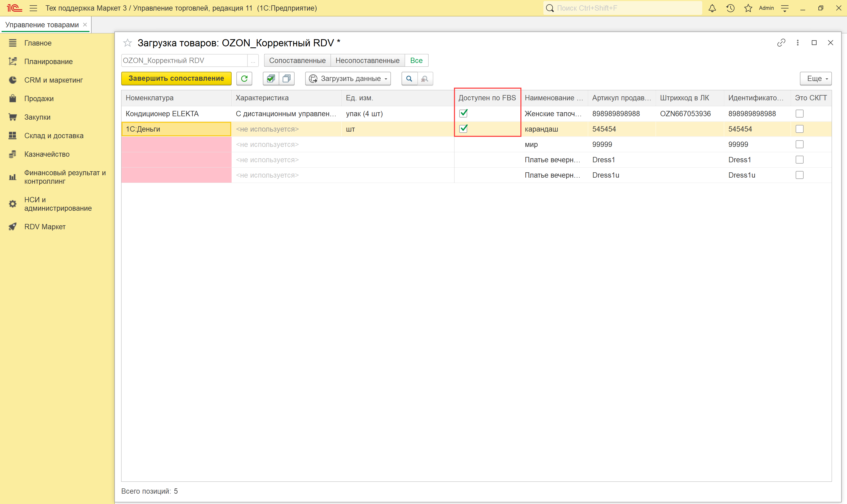847x504 pixels.
Task: Click the magnifier find icon in toolbar
Action: pyautogui.click(x=409, y=78)
